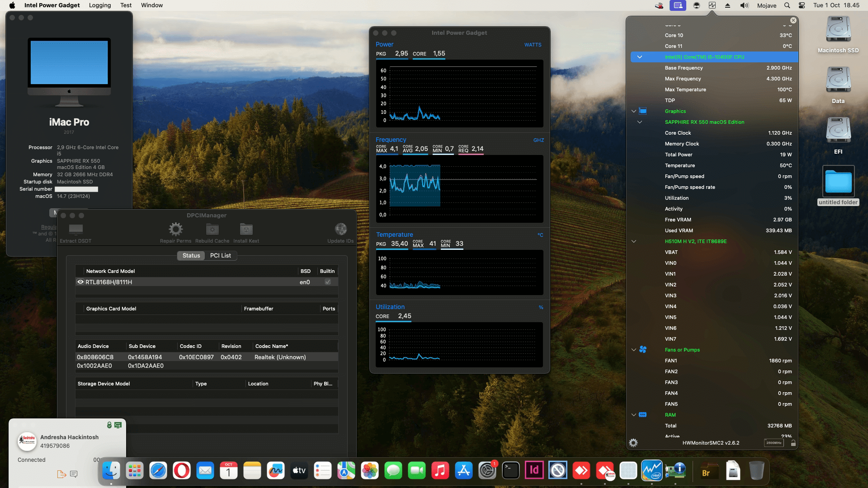Image resolution: width=868 pixels, height=488 pixels.
Task: Launch Intel Power Gadget from the Dock
Action: [651, 471]
